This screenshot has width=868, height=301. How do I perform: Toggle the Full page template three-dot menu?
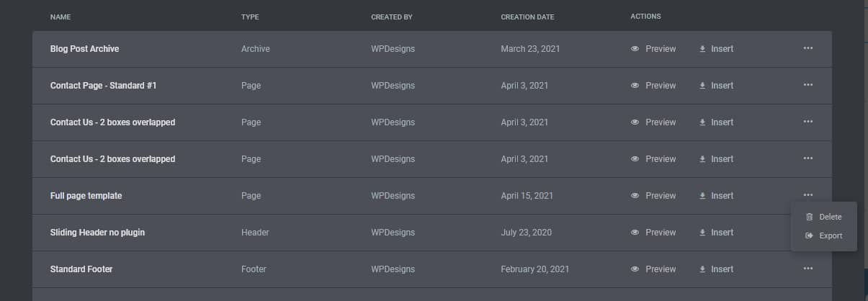(x=807, y=195)
